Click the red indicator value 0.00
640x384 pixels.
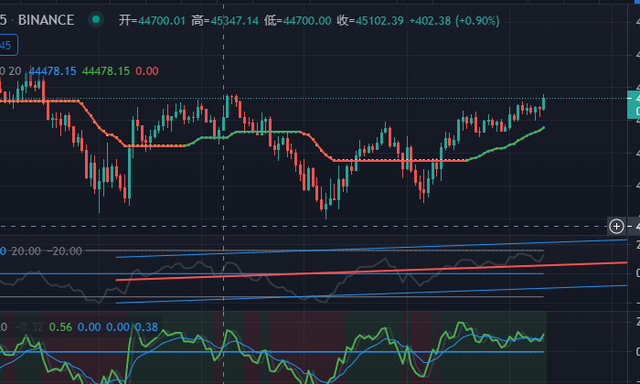(147, 71)
